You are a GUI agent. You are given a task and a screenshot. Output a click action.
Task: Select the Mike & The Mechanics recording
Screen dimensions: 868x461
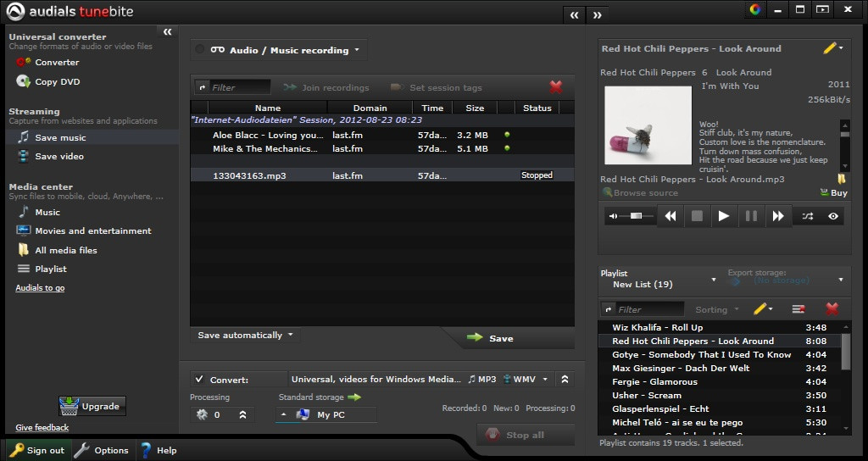click(x=382, y=148)
